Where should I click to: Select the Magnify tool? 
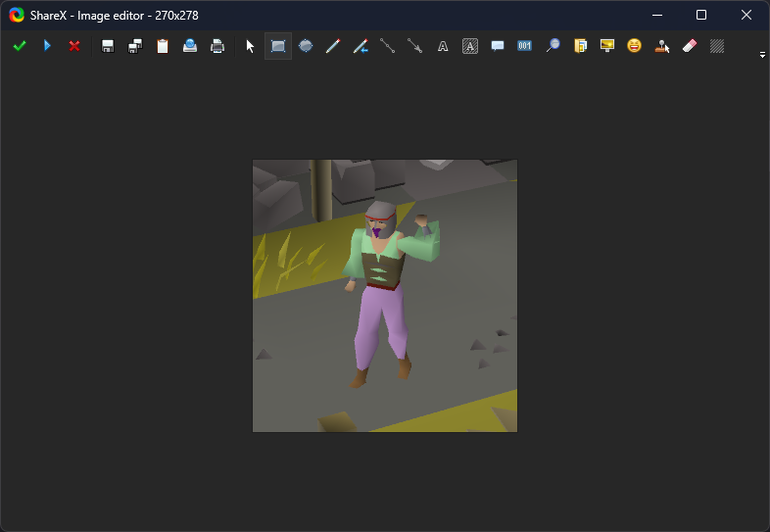553,46
